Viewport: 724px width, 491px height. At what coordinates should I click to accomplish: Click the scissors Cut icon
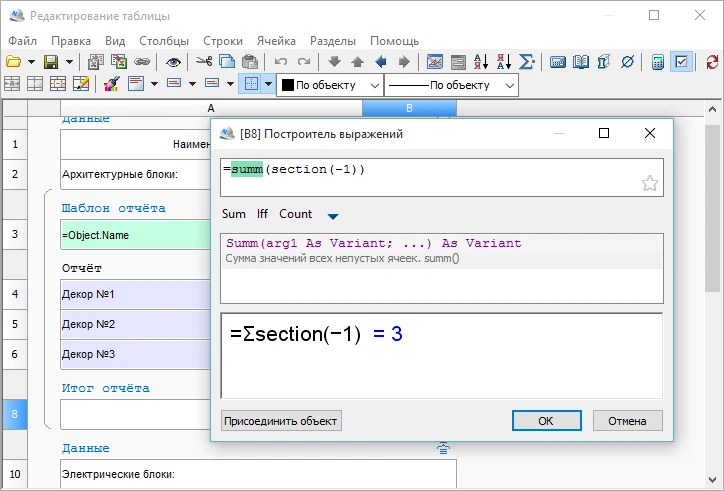pyautogui.click(x=204, y=62)
